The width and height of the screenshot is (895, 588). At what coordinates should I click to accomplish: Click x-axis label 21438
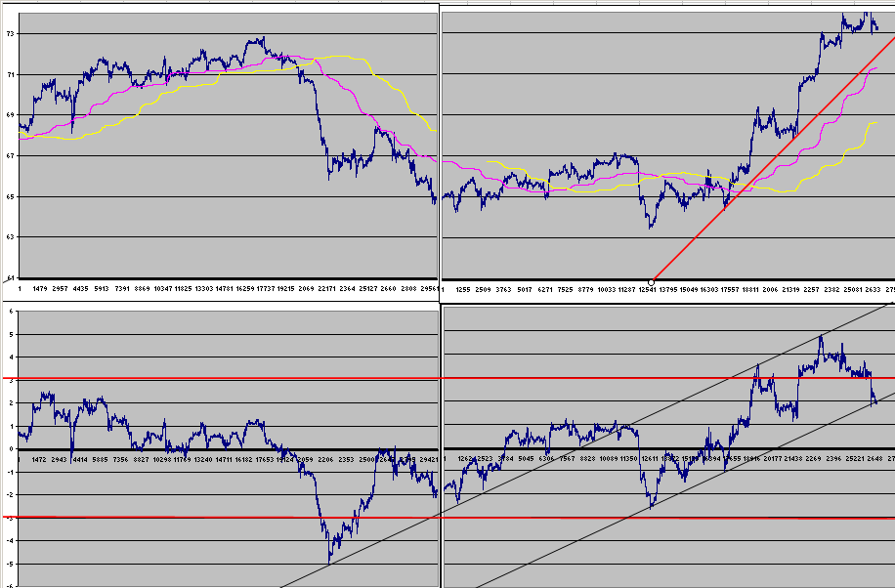792,458
